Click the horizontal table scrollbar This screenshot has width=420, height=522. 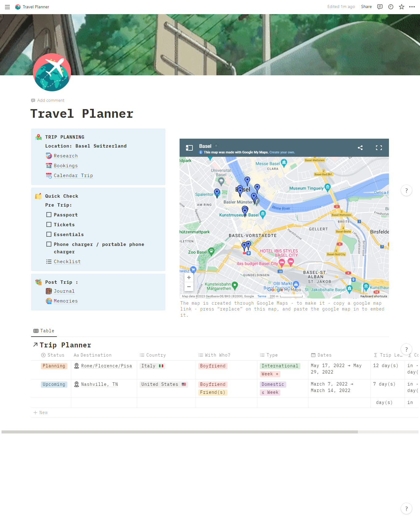pyautogui.click(x=180, y=432)
